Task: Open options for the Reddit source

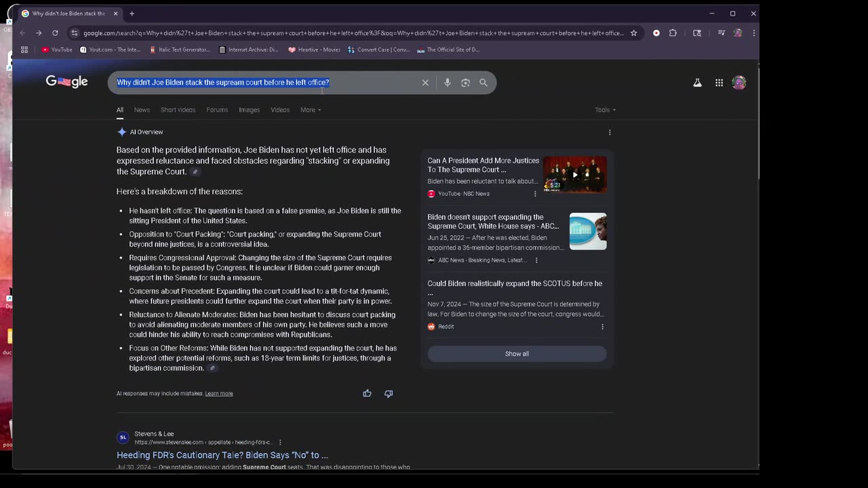Action: (x=602, y=327)
